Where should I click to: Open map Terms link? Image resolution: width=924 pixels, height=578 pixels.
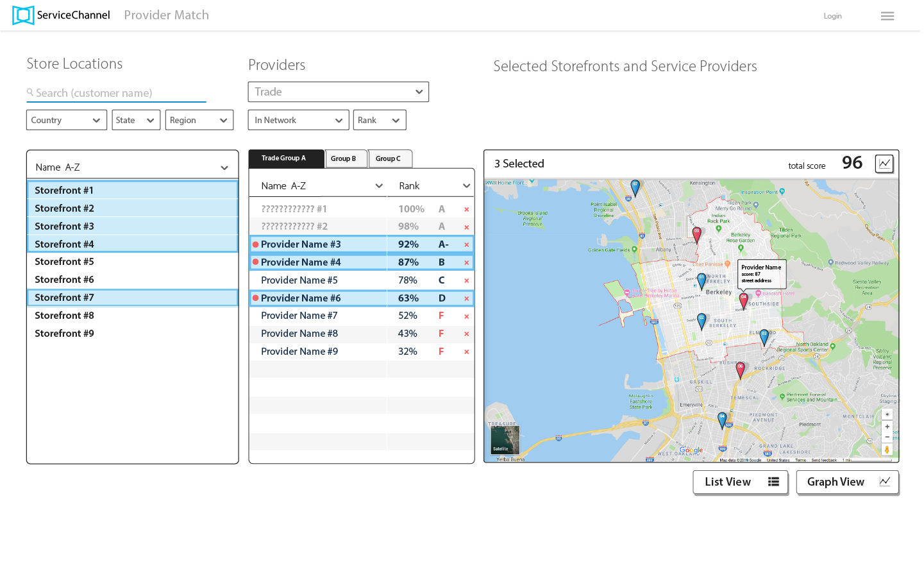pos(800,460)
